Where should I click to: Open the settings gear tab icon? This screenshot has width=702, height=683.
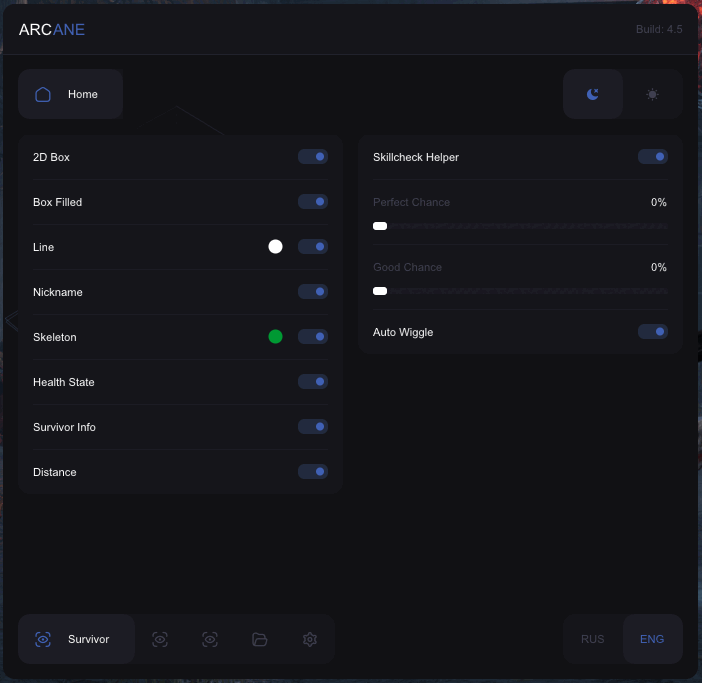310,639
